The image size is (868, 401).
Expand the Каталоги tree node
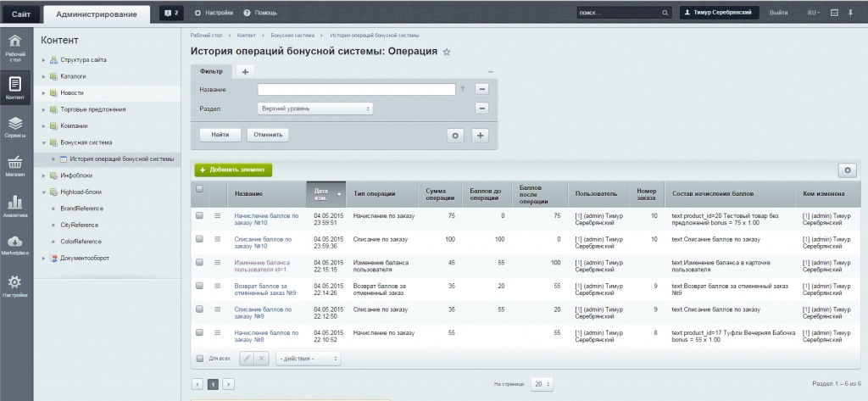pyautogui.click(x=45, y=76)
